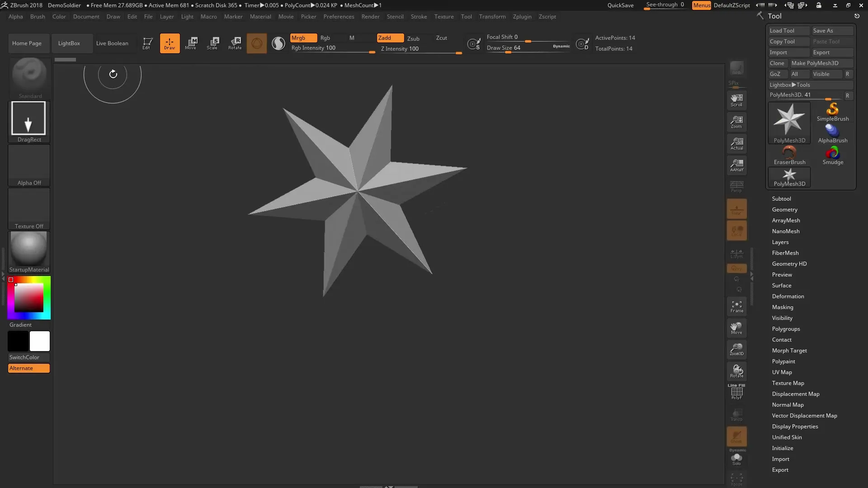Click the orange Gizmo 3D icon
This screenshot has width=868, height=488.
point(257,43)
